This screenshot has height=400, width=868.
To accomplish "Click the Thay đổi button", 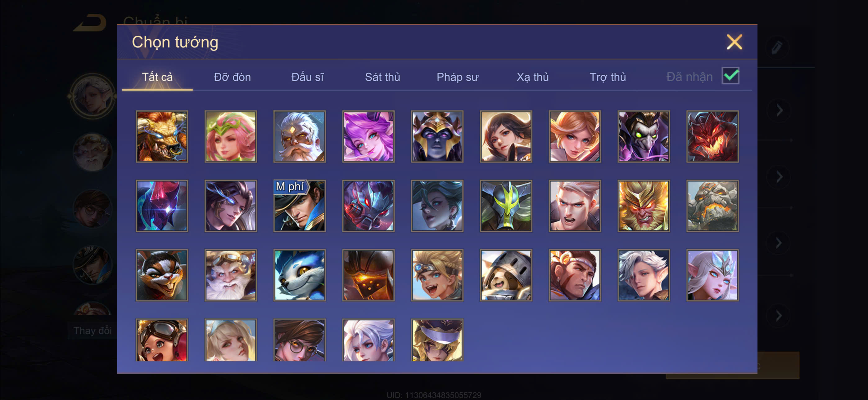I will pyautogui.click(x=92, y=331).
